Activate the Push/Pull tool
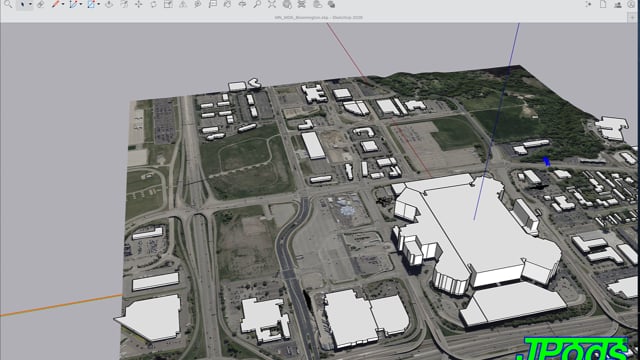 click(109, 4)
